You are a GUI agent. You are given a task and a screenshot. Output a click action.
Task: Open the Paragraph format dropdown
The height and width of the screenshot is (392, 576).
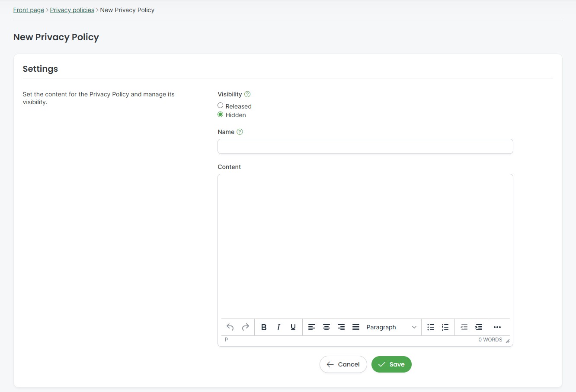tap(391, 327)
